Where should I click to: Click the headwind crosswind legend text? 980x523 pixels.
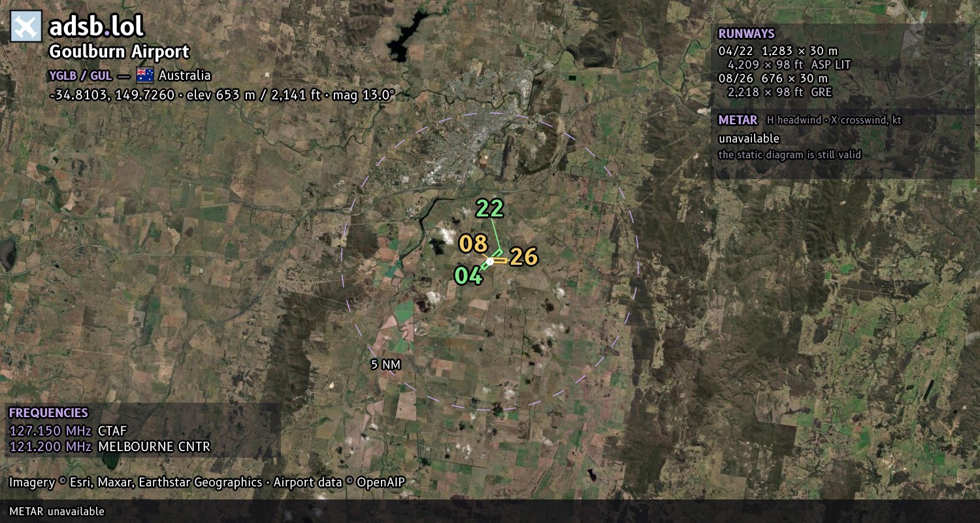click(x=834, y=120)
